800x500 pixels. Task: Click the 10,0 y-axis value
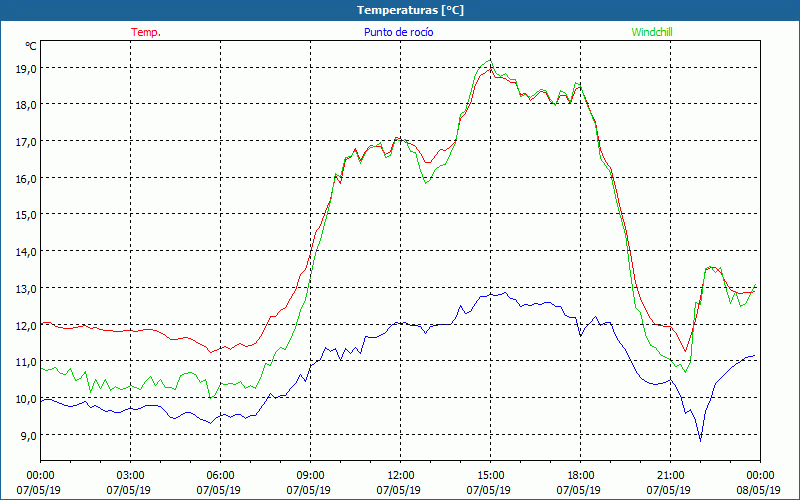[26, 399]
